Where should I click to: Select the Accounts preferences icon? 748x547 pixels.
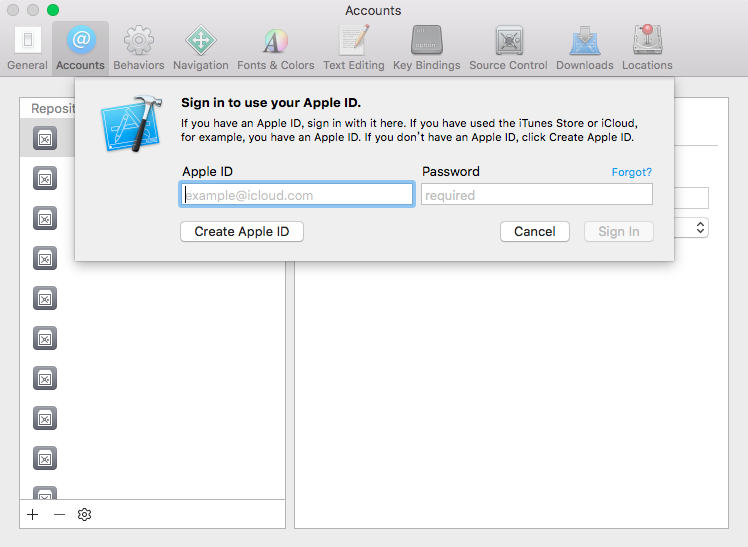pos(80,47)
